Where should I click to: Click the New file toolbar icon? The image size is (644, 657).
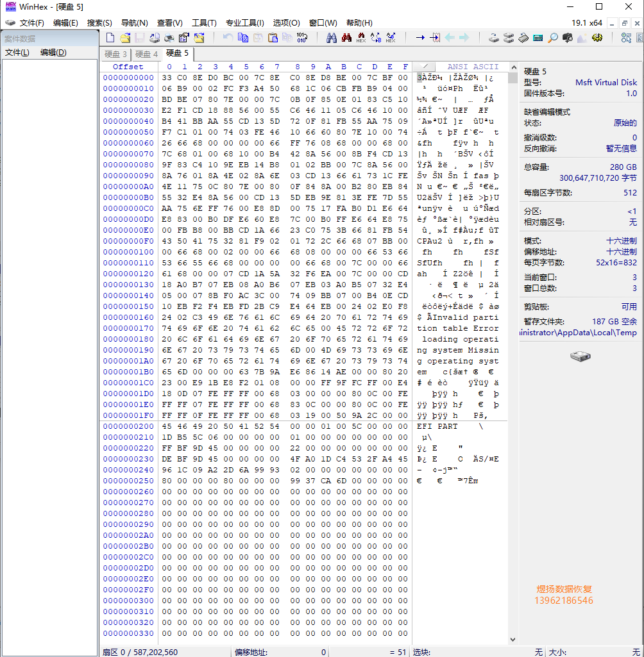coord(110,38)
